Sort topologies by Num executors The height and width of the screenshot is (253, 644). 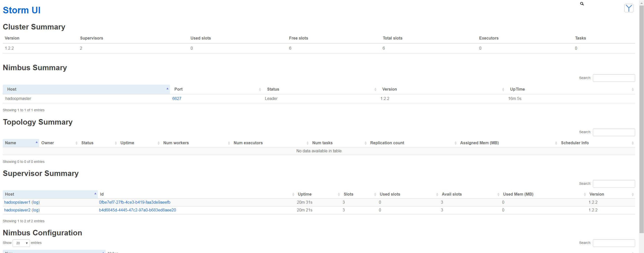[x=271, y=143]
